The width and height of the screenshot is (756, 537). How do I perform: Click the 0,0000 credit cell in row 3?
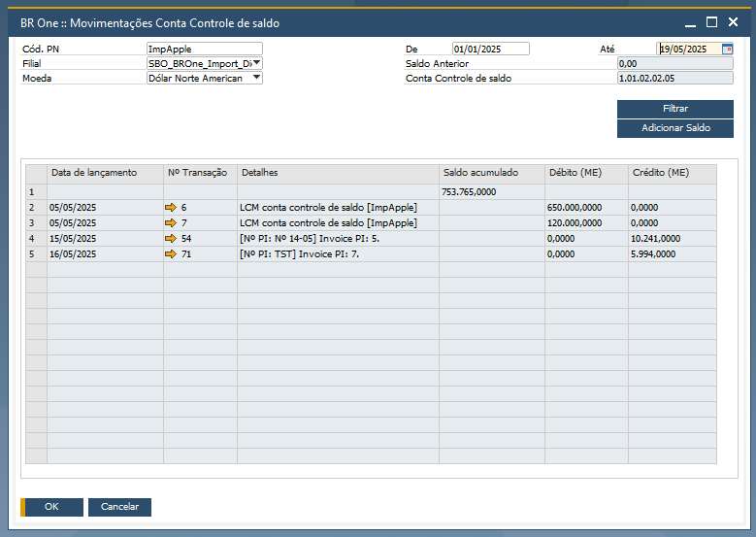(673, 223)
